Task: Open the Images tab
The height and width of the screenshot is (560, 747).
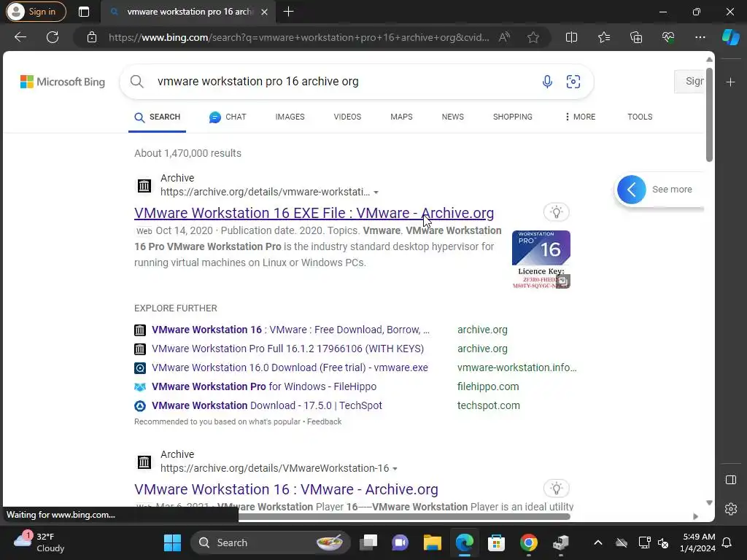Action: point(290,117)
